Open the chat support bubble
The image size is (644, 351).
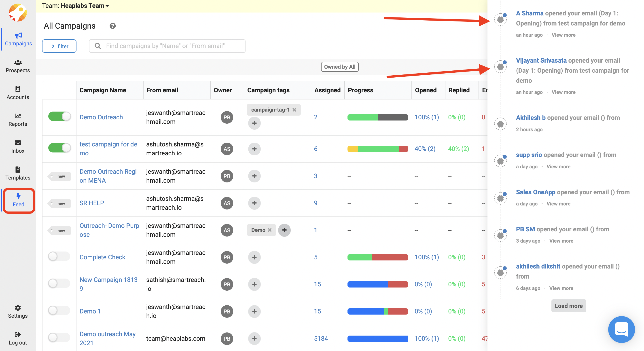(x=621, y=329)
